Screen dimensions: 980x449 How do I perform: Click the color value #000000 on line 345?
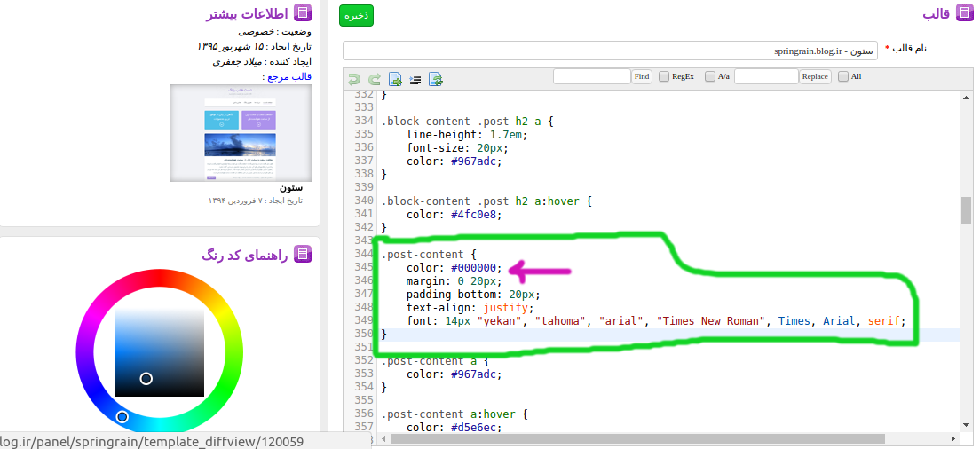[x=473, y=268]
